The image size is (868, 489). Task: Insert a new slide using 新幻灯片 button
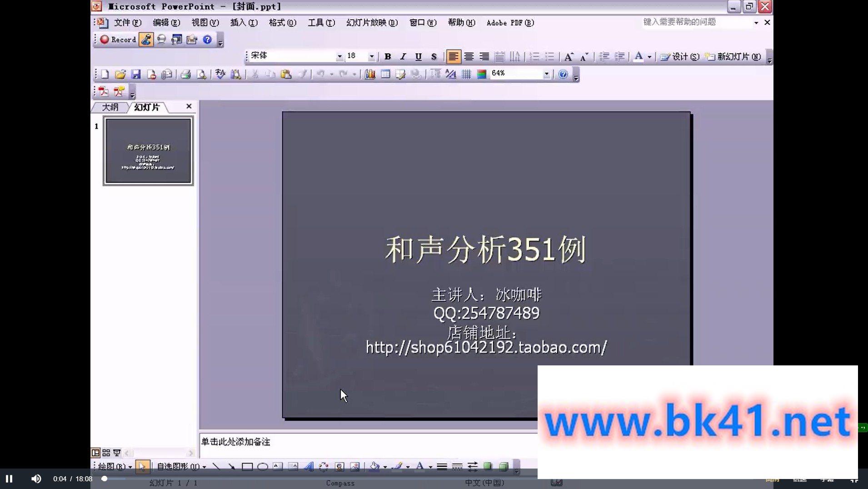pyautogui.click(x=732, y=56)
